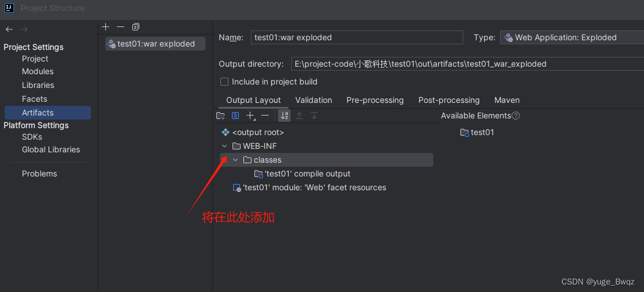Switch to the Pre-processing tab

click(x=375, y=100)
